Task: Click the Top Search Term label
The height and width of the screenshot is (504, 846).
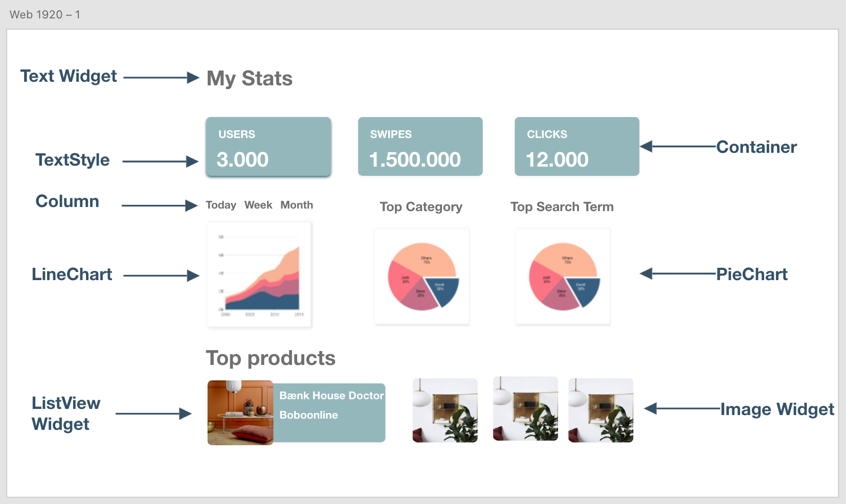Action: 562,207
